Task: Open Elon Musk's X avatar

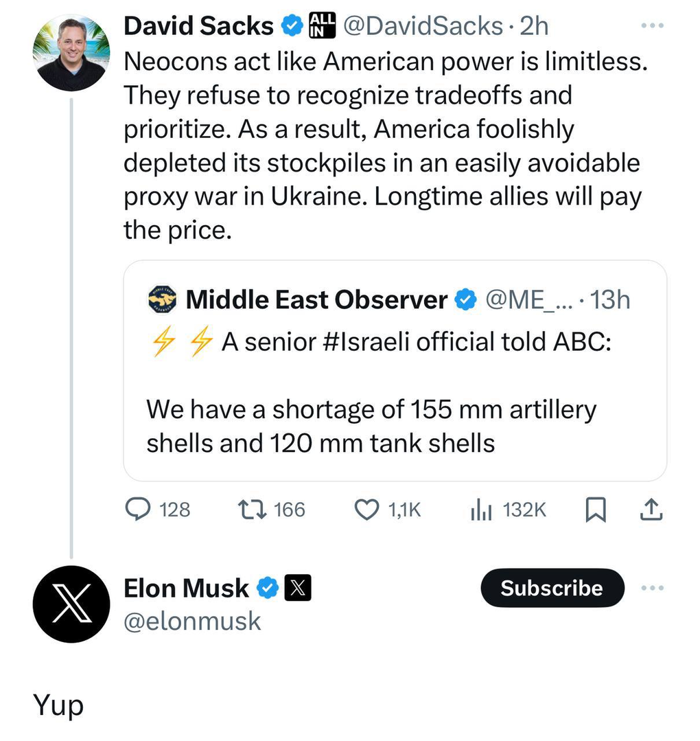Action: pyautogui.click(x=71, y=604)
